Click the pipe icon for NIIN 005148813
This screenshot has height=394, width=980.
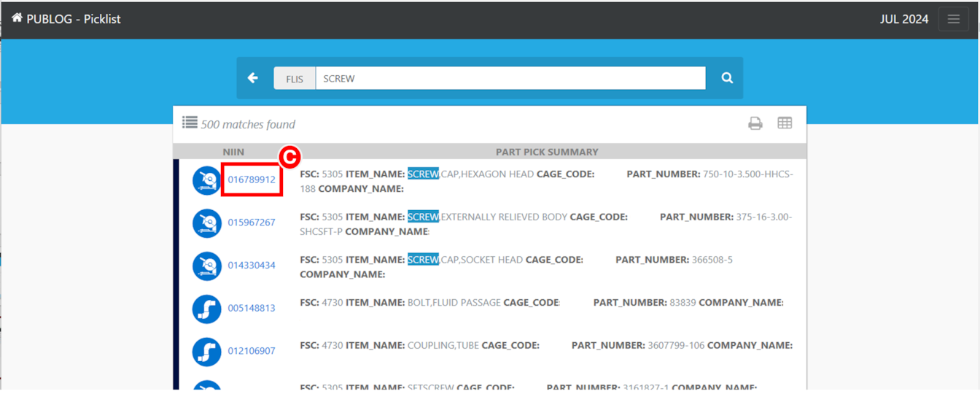point(207,309)
